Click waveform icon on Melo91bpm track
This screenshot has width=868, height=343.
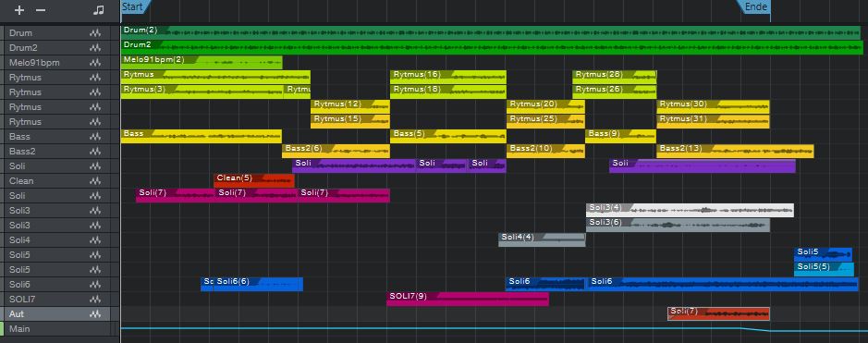tap(95, 63)
